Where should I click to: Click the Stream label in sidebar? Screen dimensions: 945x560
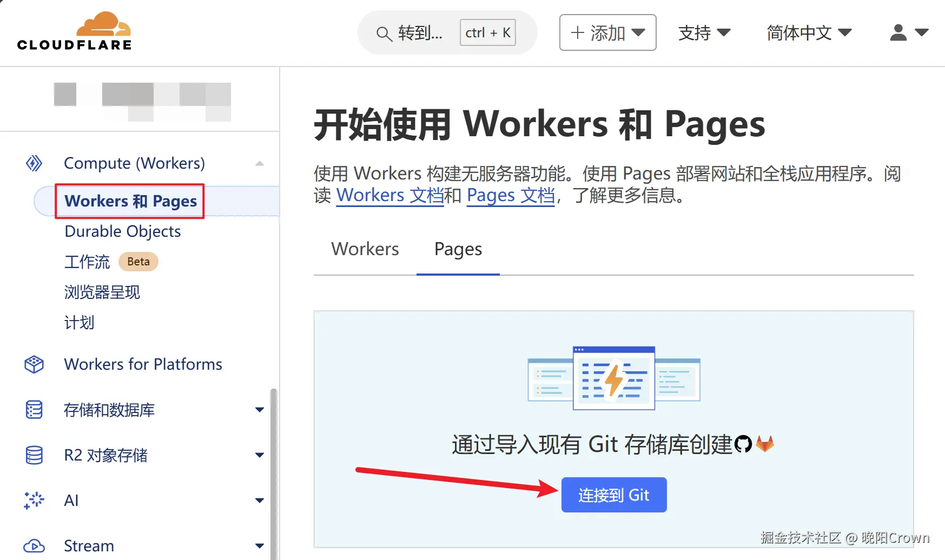click(x=89, y=546)
